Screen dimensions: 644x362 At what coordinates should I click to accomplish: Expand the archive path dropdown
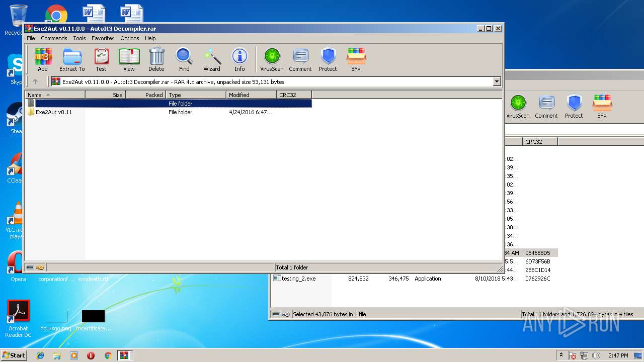pos(497,81)
